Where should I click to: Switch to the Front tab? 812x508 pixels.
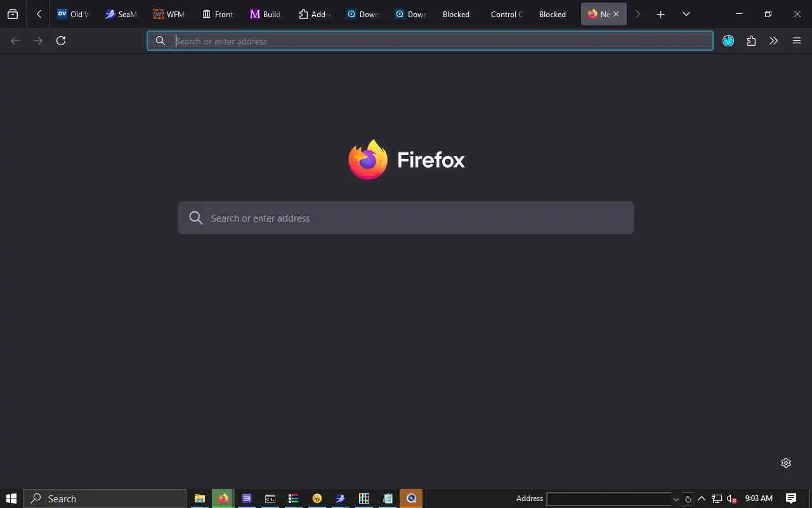[x=217, y=14]
